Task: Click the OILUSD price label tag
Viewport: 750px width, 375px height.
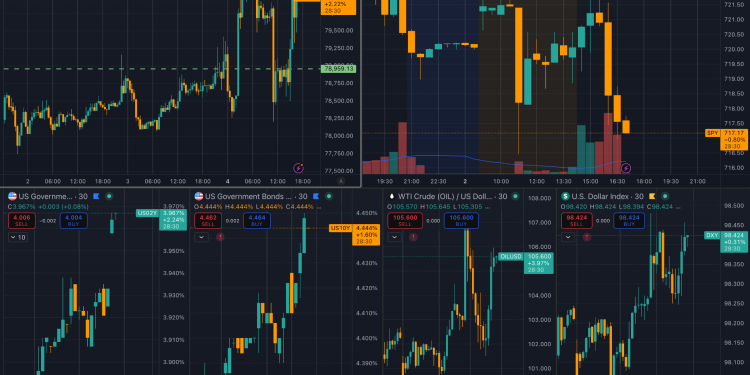Action: click(x=511, y=256)
